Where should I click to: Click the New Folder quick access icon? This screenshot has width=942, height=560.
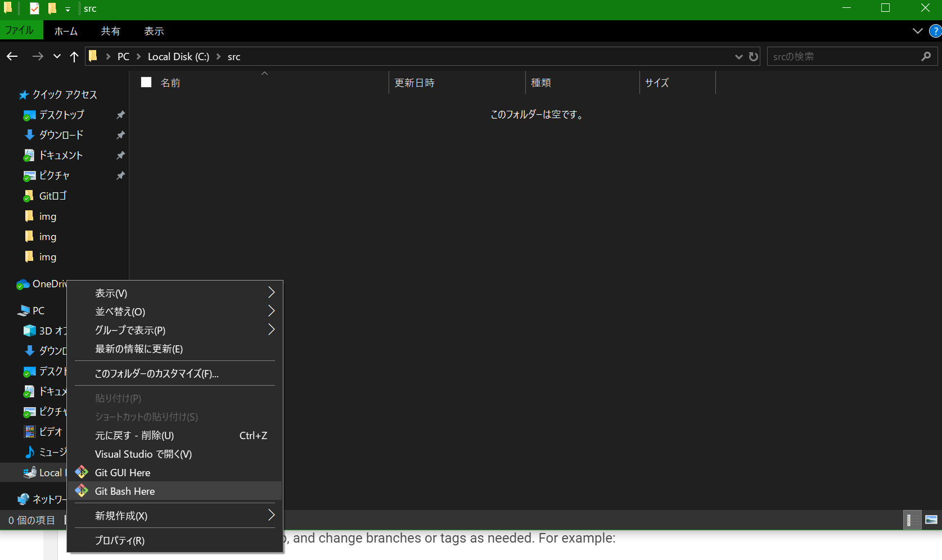[52, 8]
